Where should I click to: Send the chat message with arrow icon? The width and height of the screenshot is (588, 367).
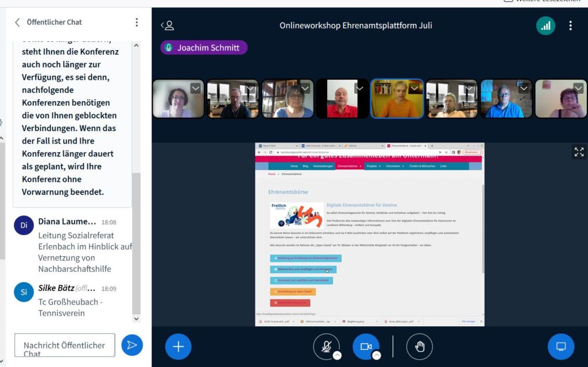click(x=132, y=345)
